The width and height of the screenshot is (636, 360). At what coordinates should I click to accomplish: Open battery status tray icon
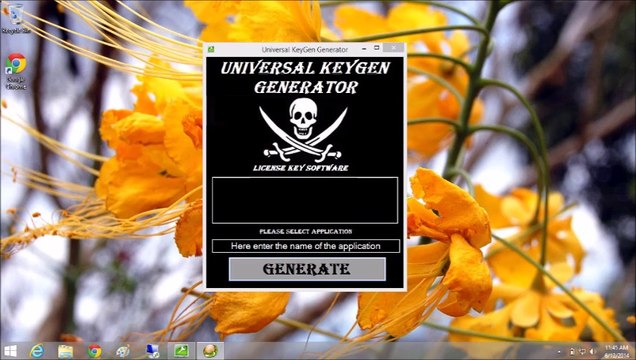click(x=572, y=351)
